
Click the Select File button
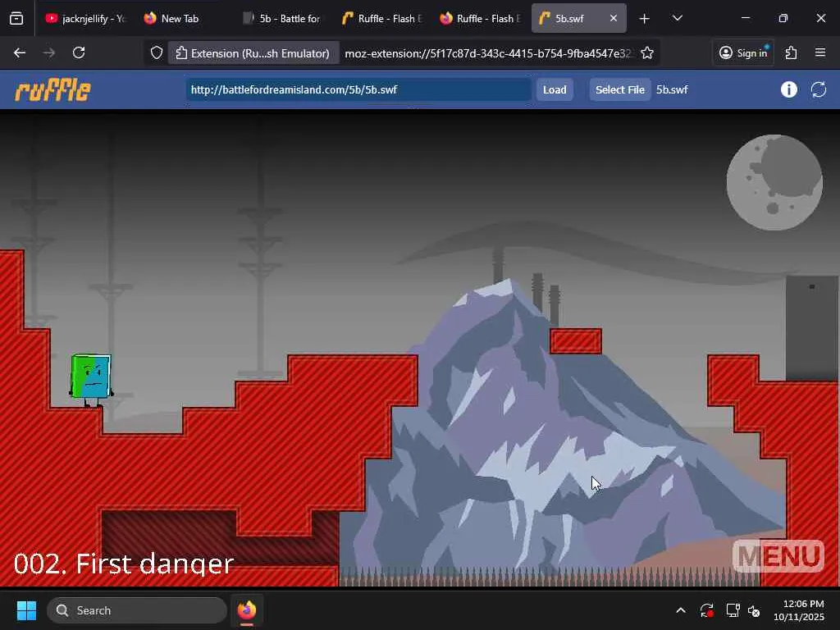pyautogui.click(x=620, y=89)
